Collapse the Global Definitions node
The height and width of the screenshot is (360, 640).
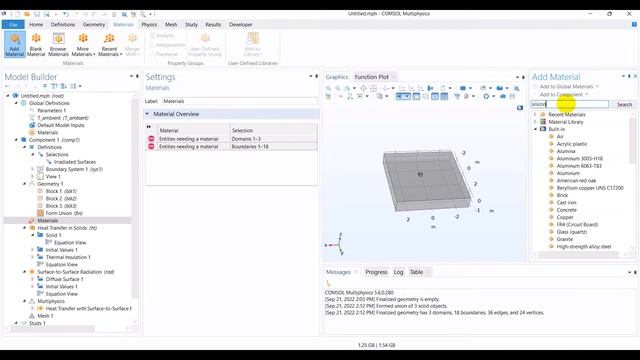click(16, 103)
